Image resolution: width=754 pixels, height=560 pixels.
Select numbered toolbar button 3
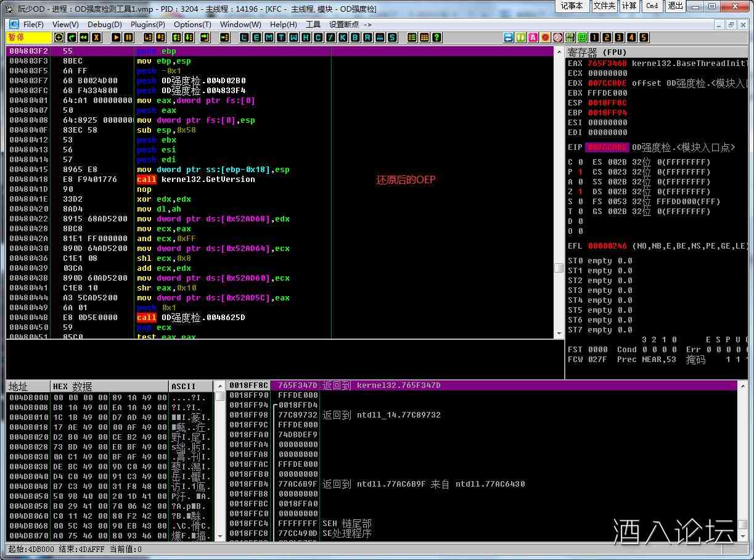coord(620,38)
